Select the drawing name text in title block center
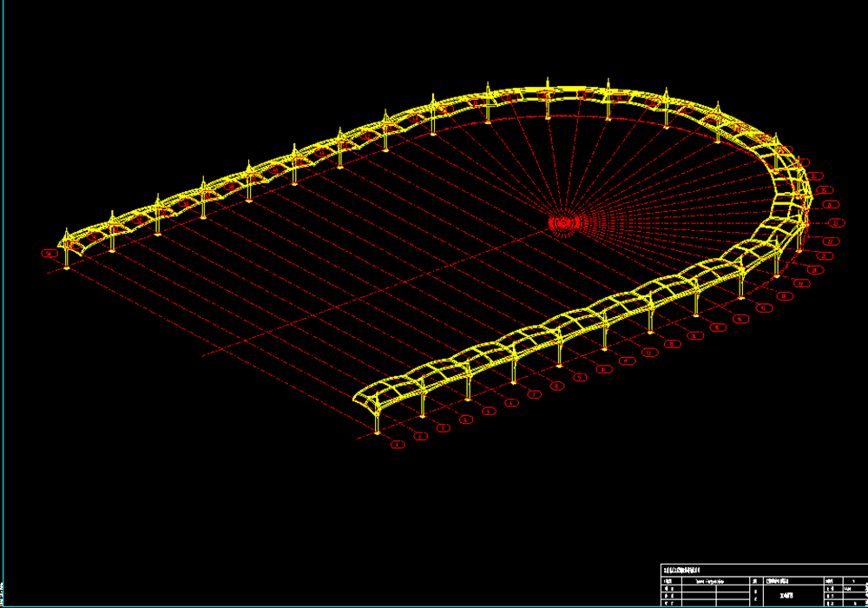868x608 pixels. [x=788, y=596]
